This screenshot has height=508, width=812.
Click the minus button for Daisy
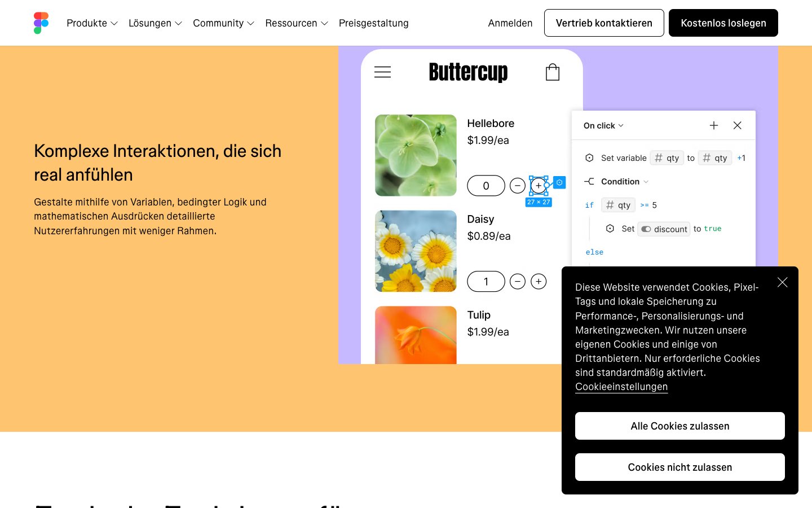tap(517, 281)
